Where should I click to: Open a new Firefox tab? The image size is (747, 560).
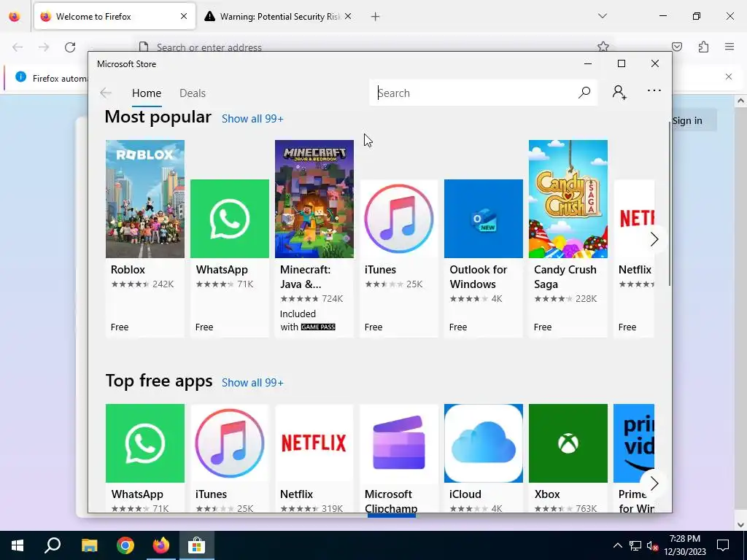(376, 17)
